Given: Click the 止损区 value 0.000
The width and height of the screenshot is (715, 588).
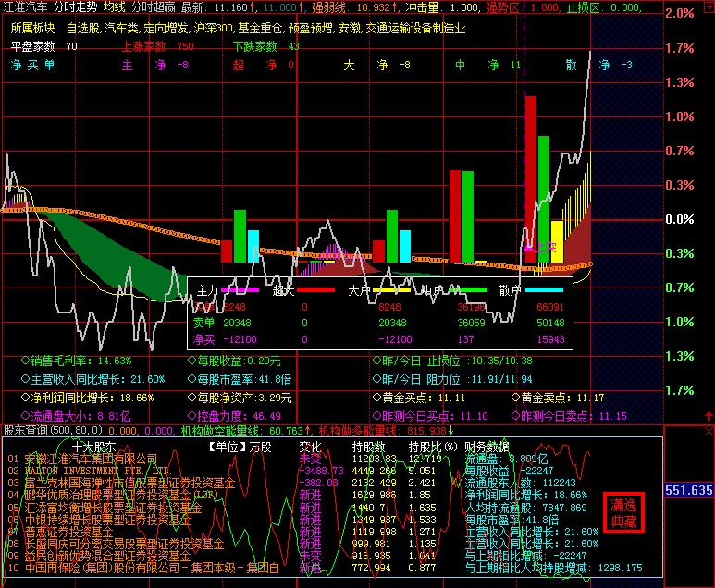Looking at the screenshot, I should (x=624, y=7).
